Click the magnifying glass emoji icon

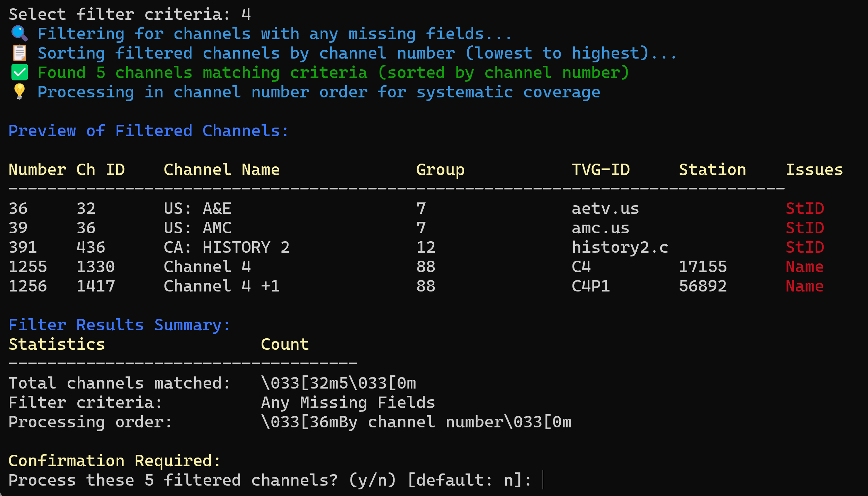tap(19, 34)
